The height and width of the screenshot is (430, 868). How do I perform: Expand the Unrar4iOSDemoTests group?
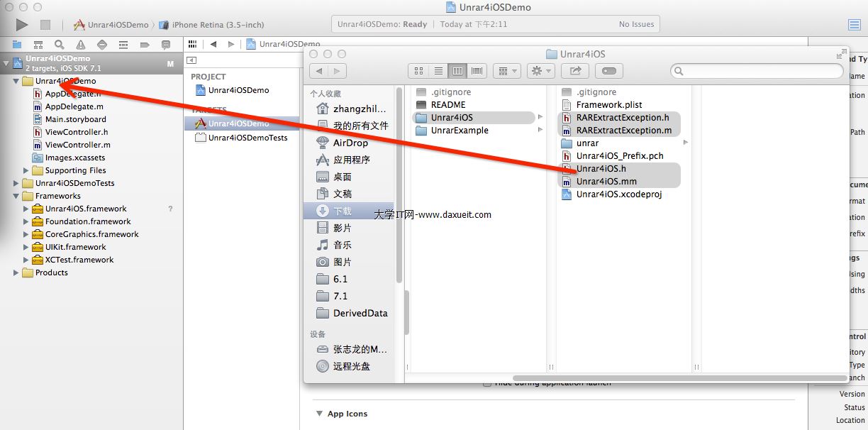(16, 183)
